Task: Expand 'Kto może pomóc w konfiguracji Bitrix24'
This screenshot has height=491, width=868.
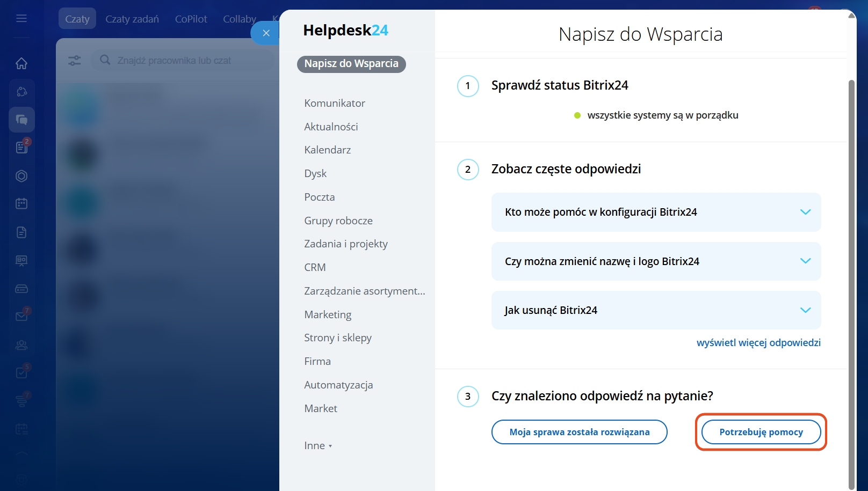Action: [656, 212]
